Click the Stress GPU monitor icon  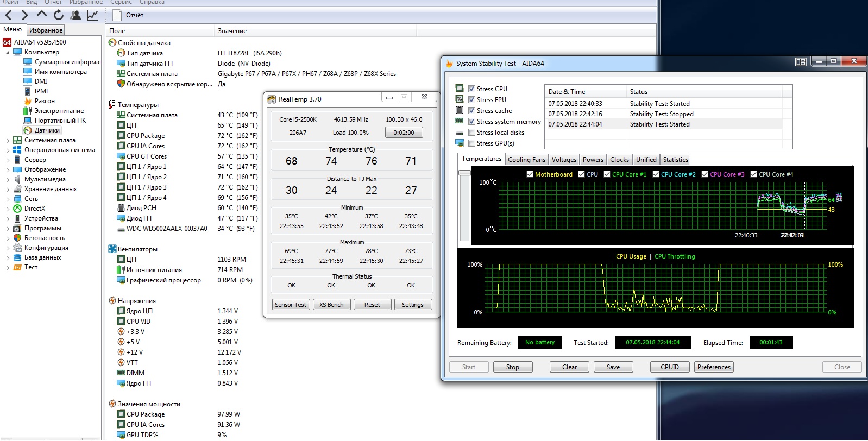pyautogui.click(x=460, y=143)
